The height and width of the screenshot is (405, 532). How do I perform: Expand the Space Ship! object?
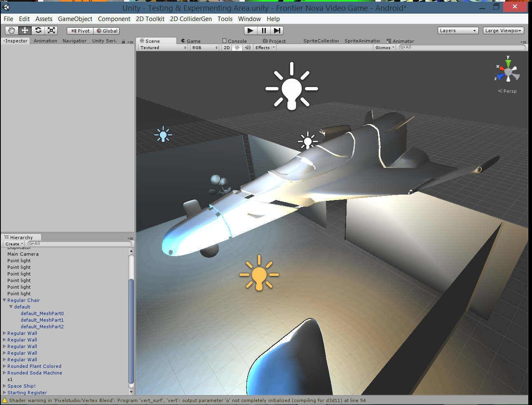(x=5, y=386)
